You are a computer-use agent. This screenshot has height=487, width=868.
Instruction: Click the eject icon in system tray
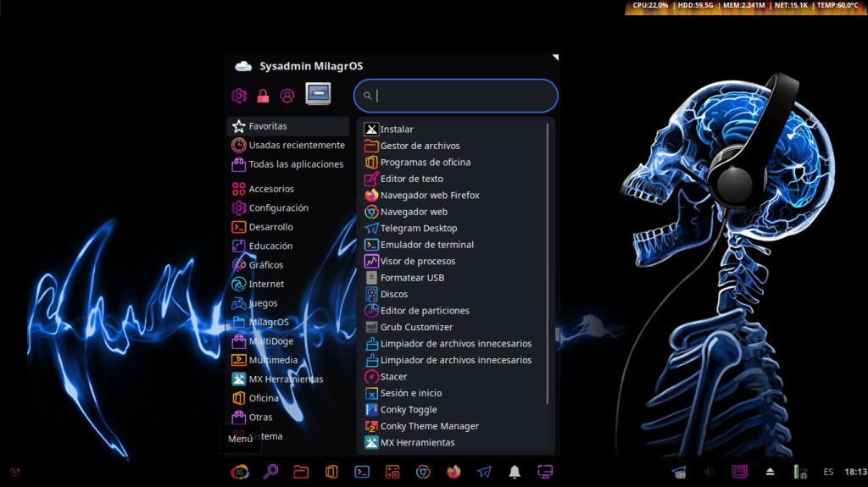click(771, 472)
